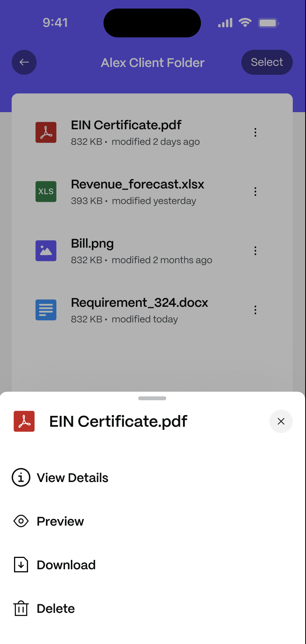The width and height of the screenshot is (306, 644).
Task: Click the battery status icon
Action: tap(269, 23)
